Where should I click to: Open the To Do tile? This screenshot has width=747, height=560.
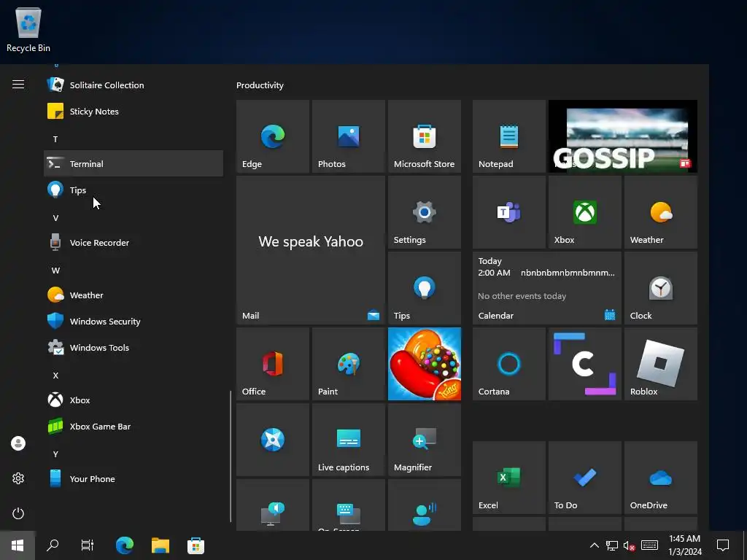coord(585,478)
